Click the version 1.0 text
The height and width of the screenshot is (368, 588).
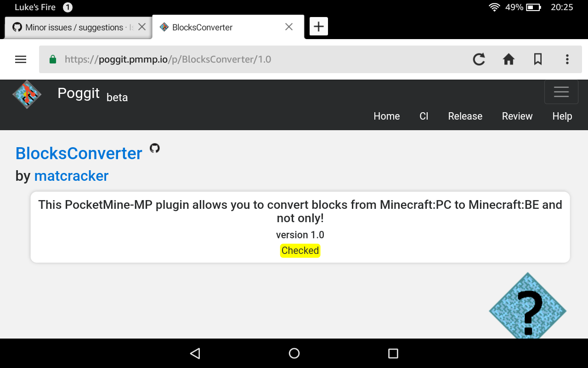300,235
